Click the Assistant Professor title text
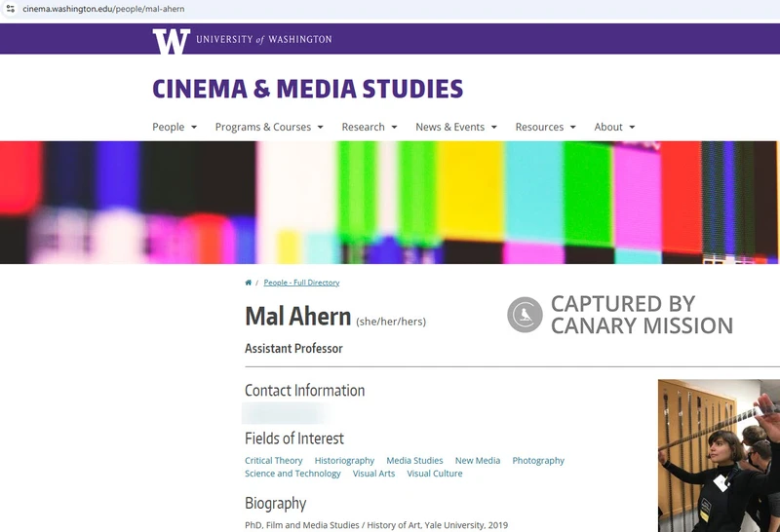 pos(293,349)
